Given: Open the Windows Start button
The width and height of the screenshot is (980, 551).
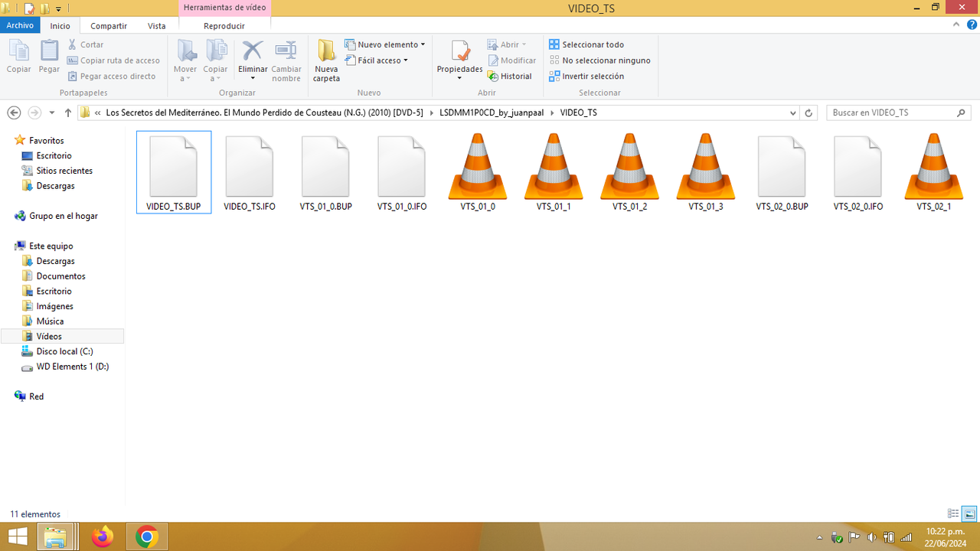Looking at the screenshot, I should pyautogui.click(x=18, y=536).
